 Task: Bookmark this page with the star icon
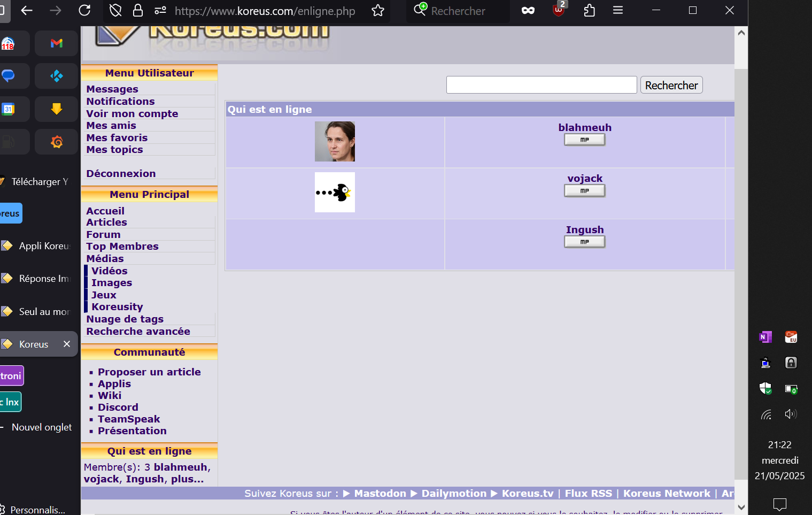[x=378, y=11]
